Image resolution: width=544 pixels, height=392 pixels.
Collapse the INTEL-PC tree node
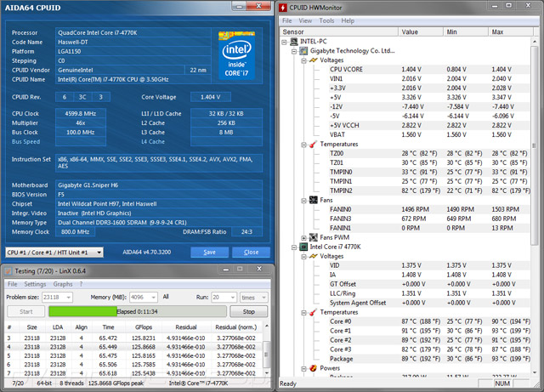coord(284,42)
